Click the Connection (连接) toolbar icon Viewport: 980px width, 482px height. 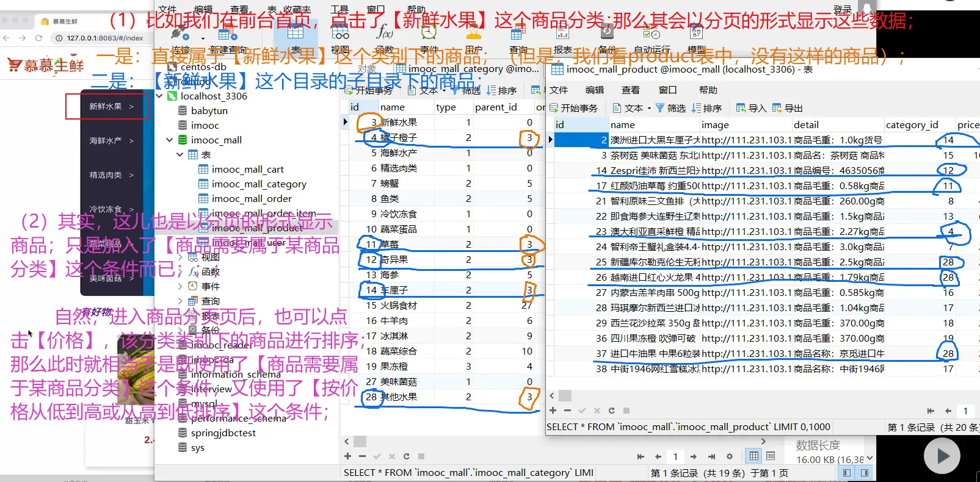point(180,32)
